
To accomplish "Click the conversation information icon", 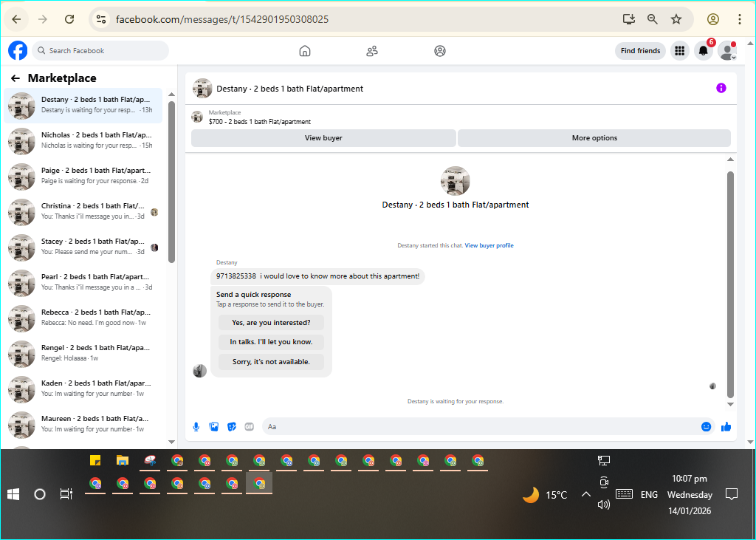I will pyautogui.click(x=721, y=88).
